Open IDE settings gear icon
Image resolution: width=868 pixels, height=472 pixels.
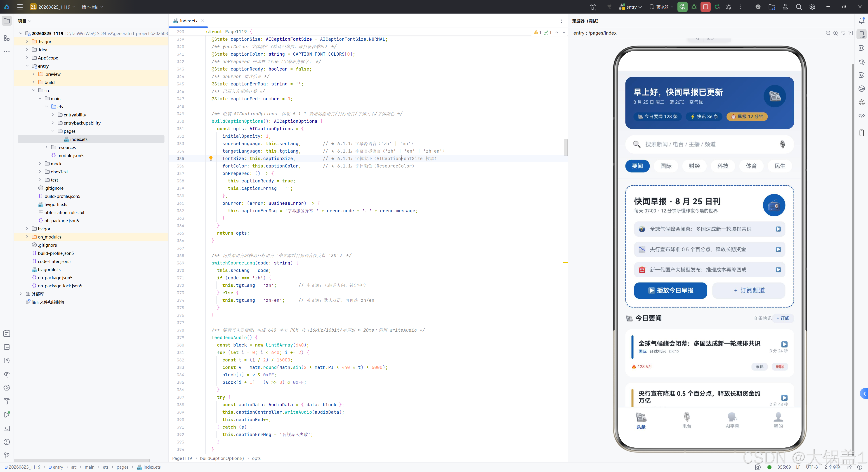tap(812, 7)
